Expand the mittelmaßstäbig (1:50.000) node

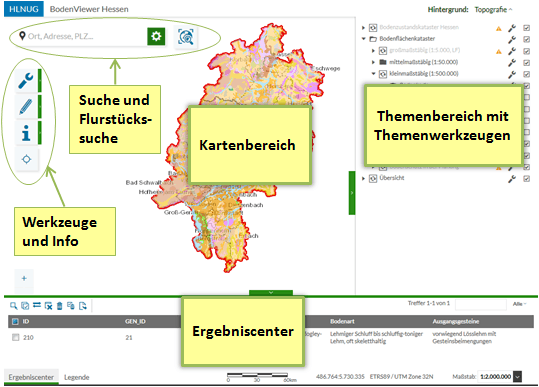click(x=373, y=62)
